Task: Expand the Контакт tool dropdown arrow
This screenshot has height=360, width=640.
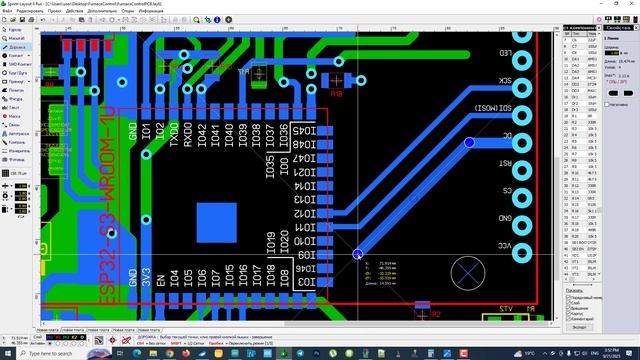Action: point(29,56)
